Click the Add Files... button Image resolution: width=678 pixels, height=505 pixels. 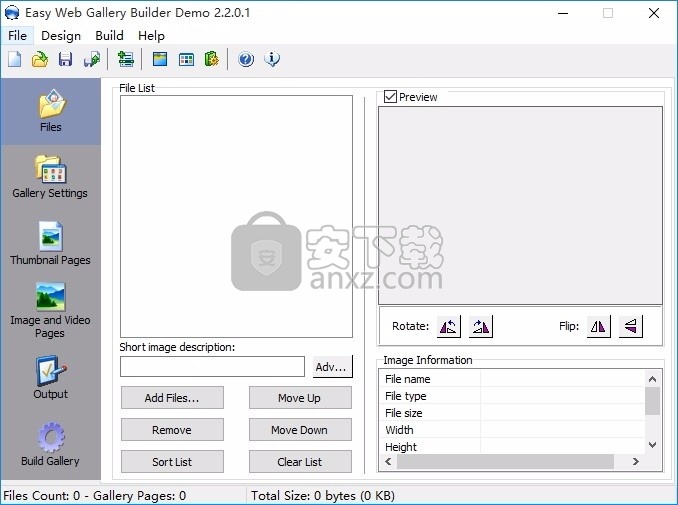[172, 398]
